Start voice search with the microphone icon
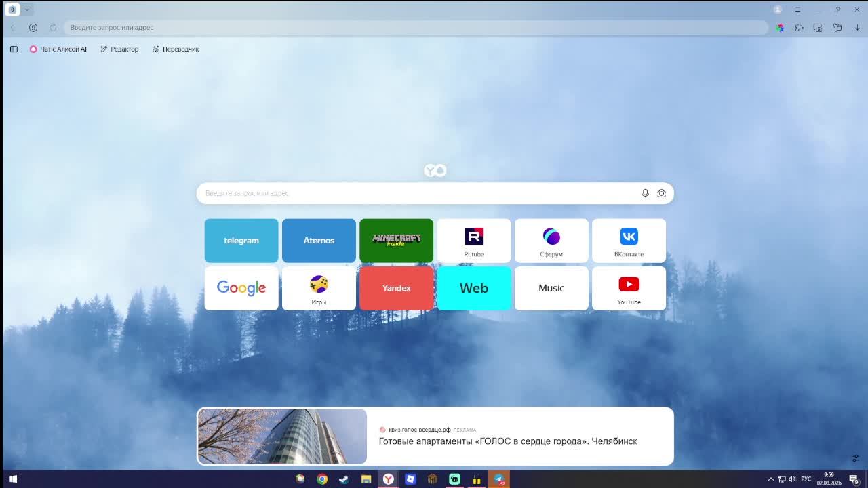This screenshot has height=488, width=868. pyautogui.click(x=645, y=193)
